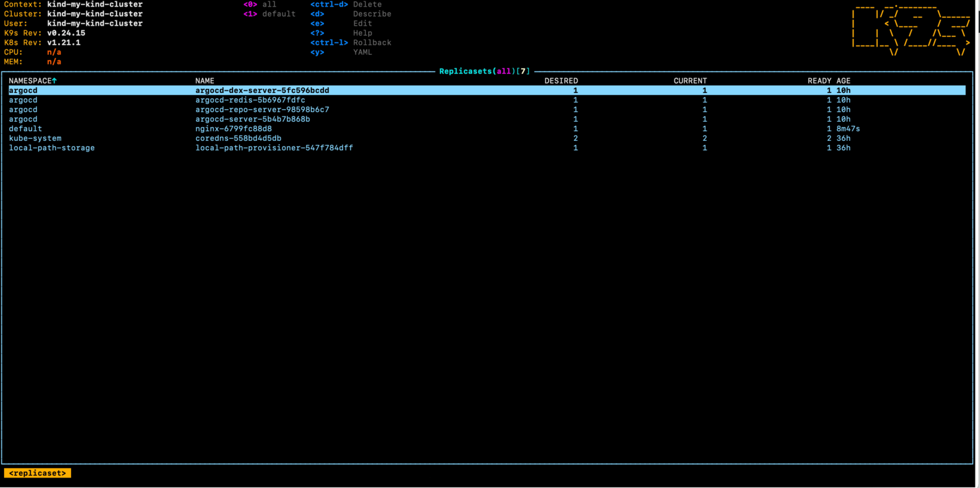Click the Context value kind-my-kind-cluster
This screenshot has width=980, height=488.
click(95, 5)
